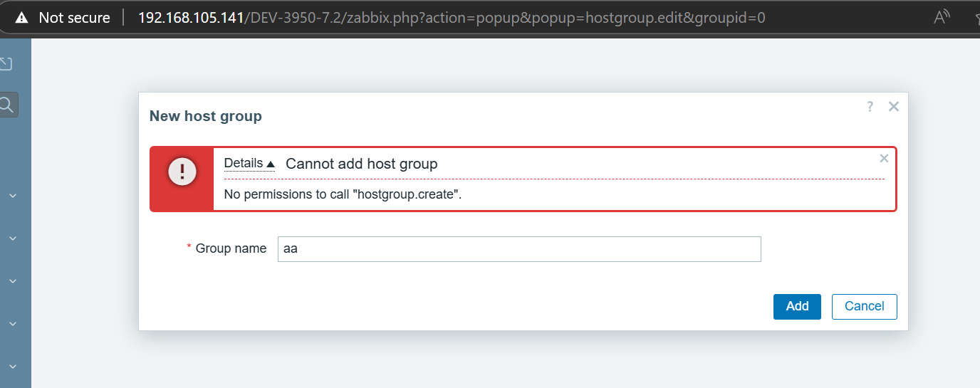
Task: Open the dialog help question mark icon
Action: [x=870, y=107]
